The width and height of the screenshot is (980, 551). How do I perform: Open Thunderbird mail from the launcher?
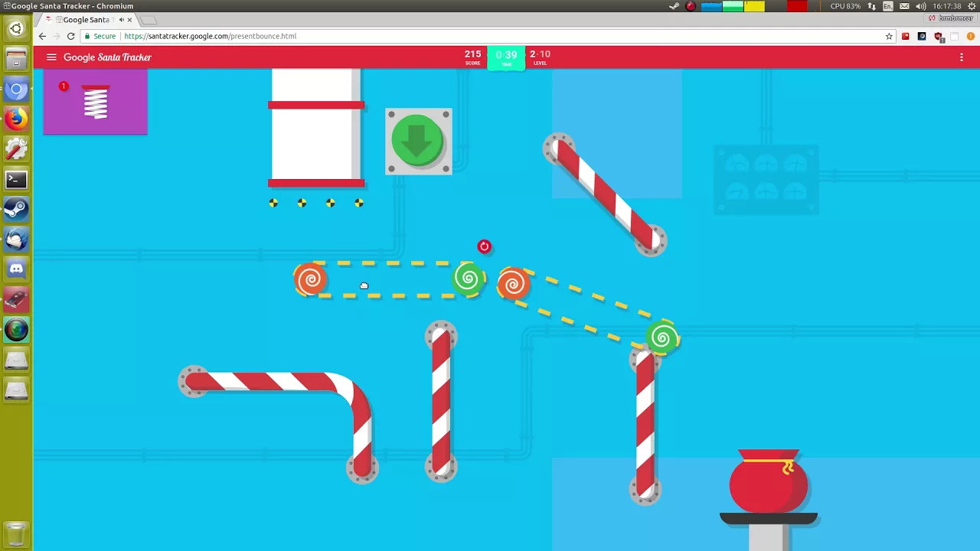[x=16, y=240]
